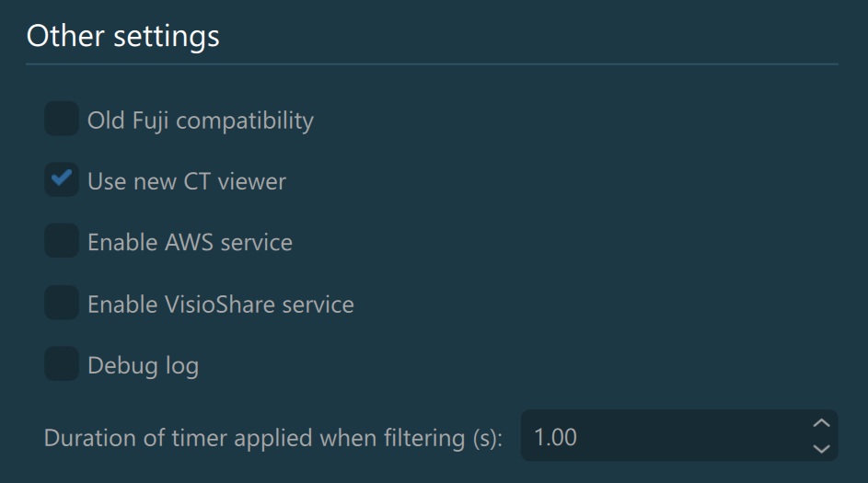Viewport: 868px width, 483px height.
Task: Turn on Enable VisioShare service checkbox
Action: point(62,304)
